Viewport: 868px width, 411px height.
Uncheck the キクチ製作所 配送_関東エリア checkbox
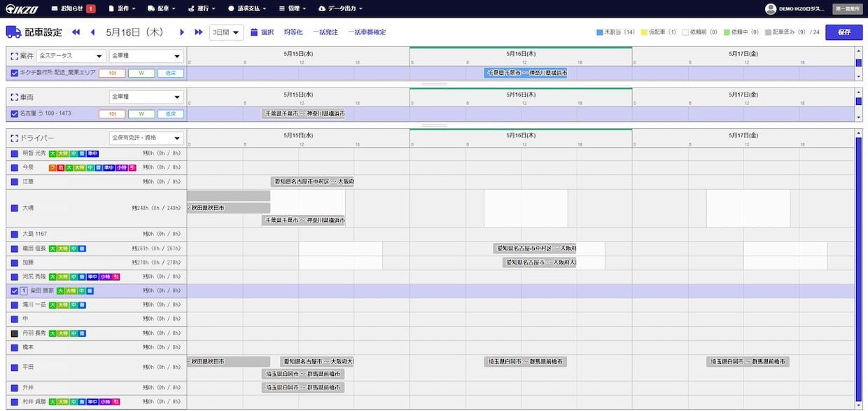pyautogui.click(x=15, y=73)
